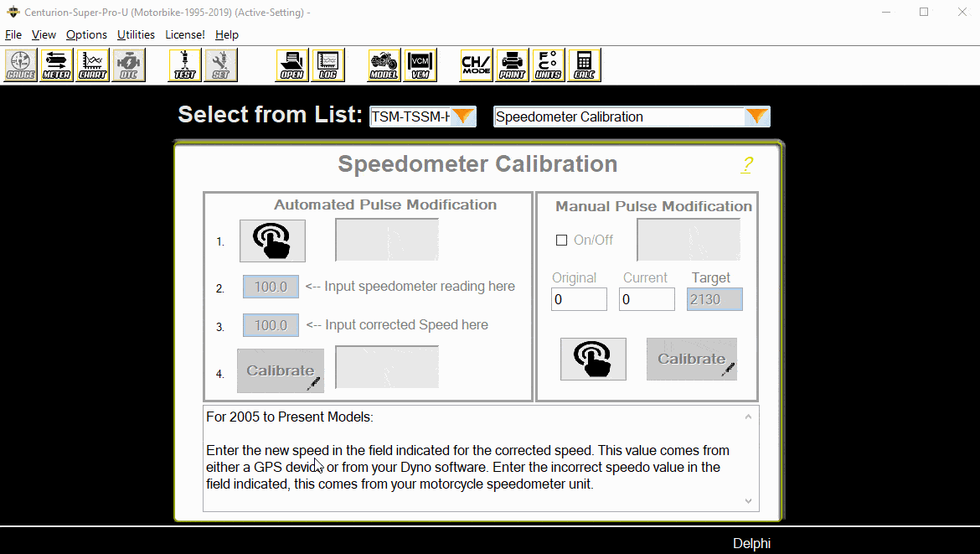Select the CHART toolbar icon

pos(92,65)
